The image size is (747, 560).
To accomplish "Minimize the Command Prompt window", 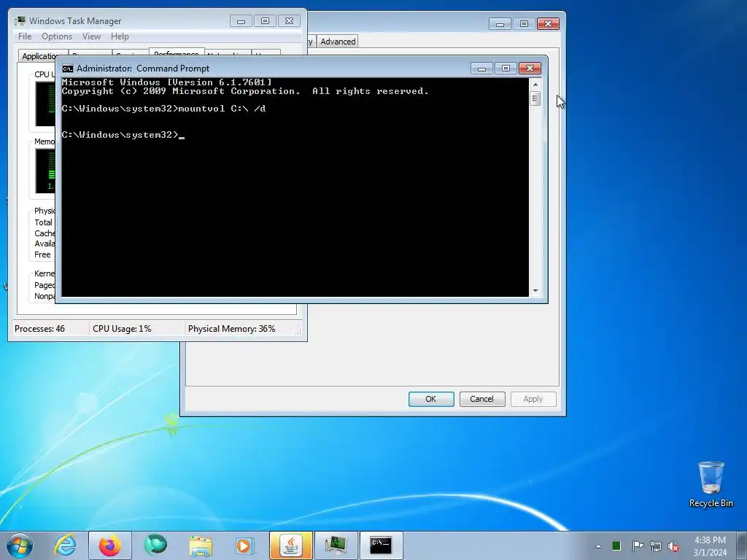I will click(x=481, y=69).
